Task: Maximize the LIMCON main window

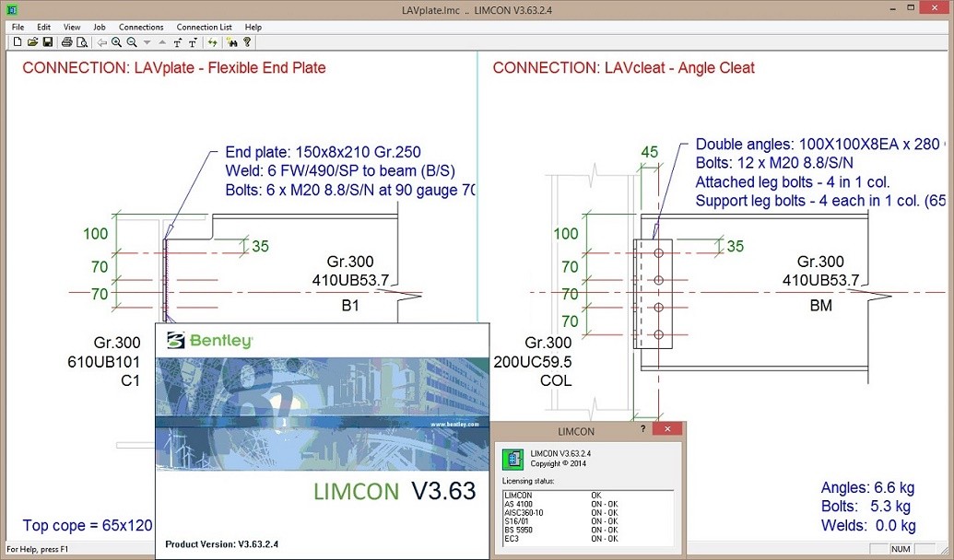Action: tap(911, 8)
